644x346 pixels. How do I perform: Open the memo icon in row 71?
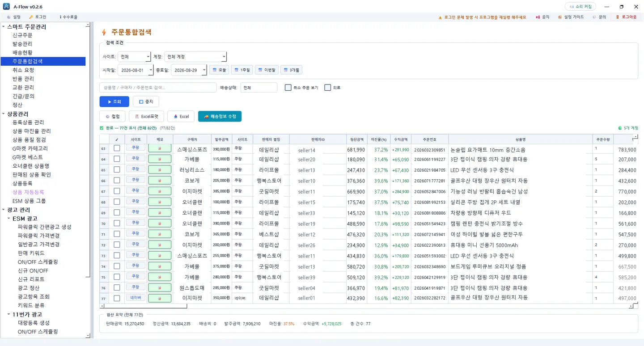coord(160,235)
